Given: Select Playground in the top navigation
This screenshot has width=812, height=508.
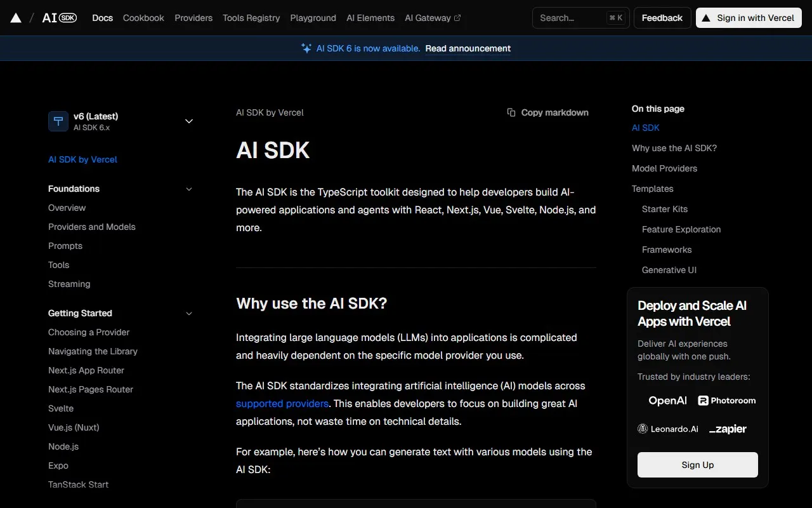Looking at the screenshot, I should [313, 18].
